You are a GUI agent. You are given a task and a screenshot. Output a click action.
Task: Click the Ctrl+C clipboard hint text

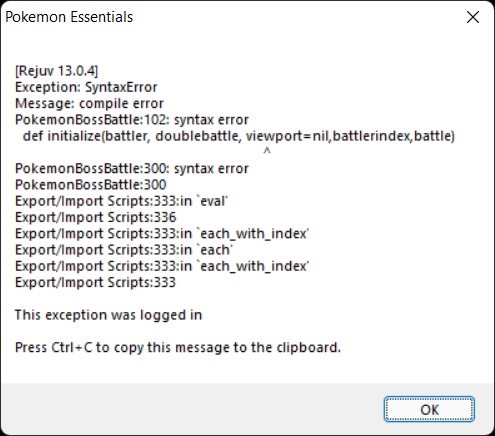click(x=178, y=348)
